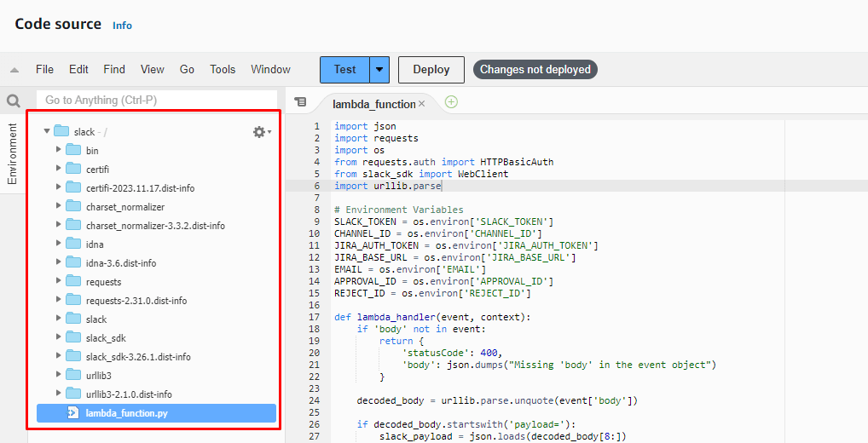Open the Info link next to Code source

tap(122, 26)
